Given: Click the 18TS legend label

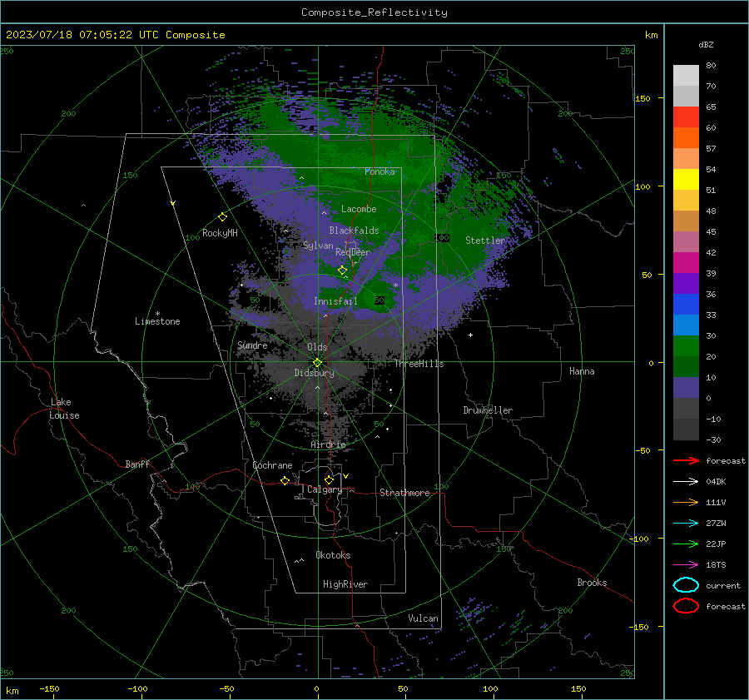Looking at the screenshot, I should pyautogui.click(x=716, y=565).
